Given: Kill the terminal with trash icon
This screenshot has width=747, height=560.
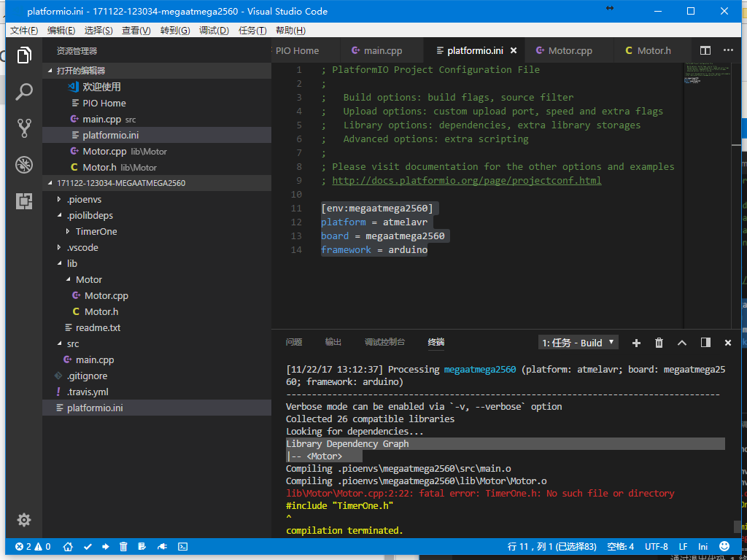Looking at the screenshot, I should tap(659, 343).
